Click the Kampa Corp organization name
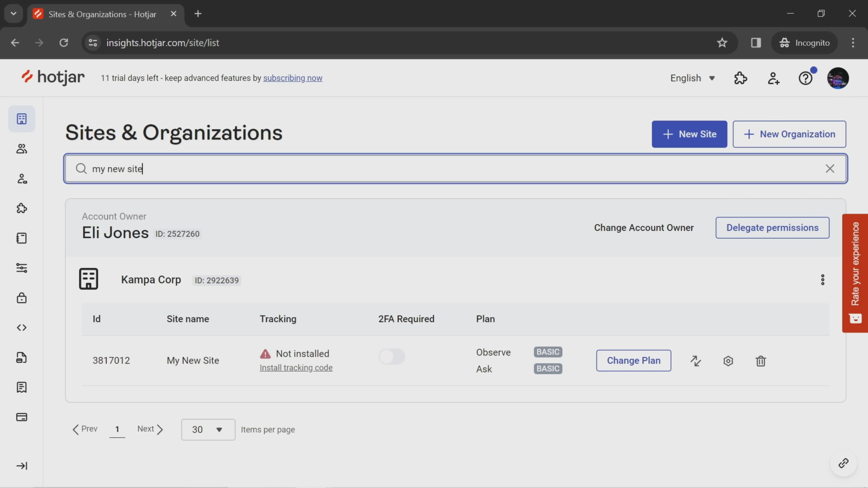The image size is (868, 488). click(x=151, y=279)
